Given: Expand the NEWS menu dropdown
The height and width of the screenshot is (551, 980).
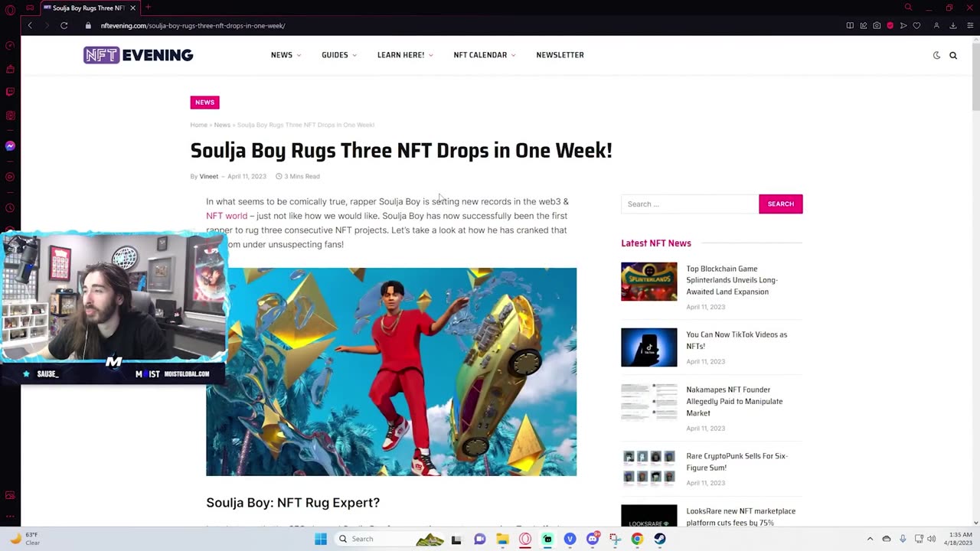Looking at the screenshot, I should (286, 55).
